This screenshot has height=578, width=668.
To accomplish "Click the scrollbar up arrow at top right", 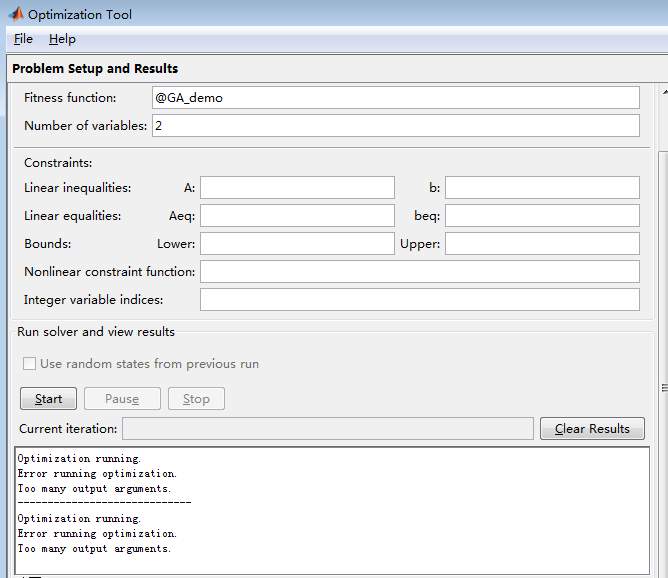I will [664, 92].
